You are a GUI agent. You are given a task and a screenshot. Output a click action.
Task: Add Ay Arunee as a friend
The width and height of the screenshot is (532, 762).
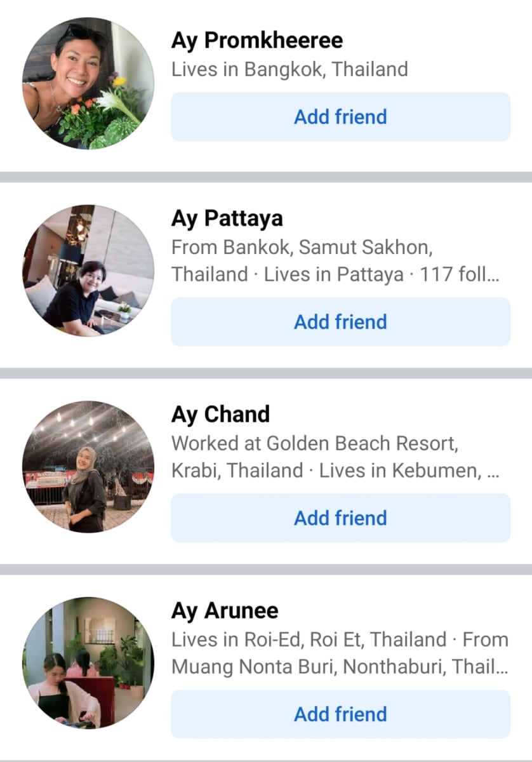pyautogui.click(x=340, y=714)
